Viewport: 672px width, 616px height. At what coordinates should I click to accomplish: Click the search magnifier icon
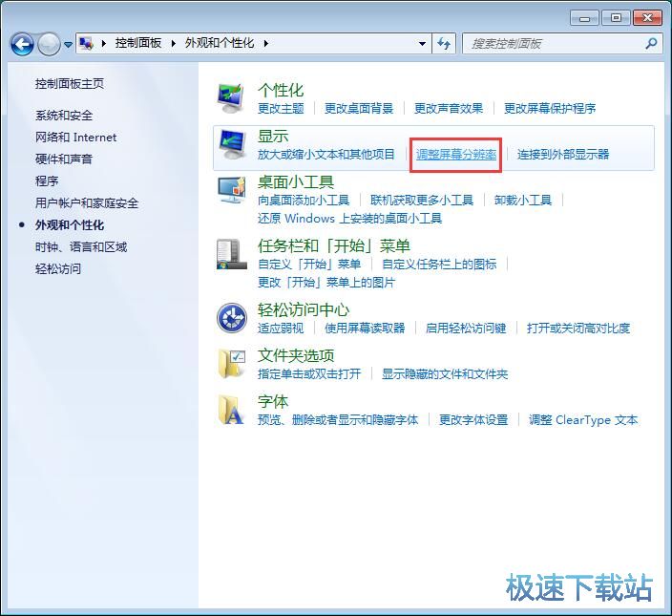pyautogui.click(x=651, y=43)
